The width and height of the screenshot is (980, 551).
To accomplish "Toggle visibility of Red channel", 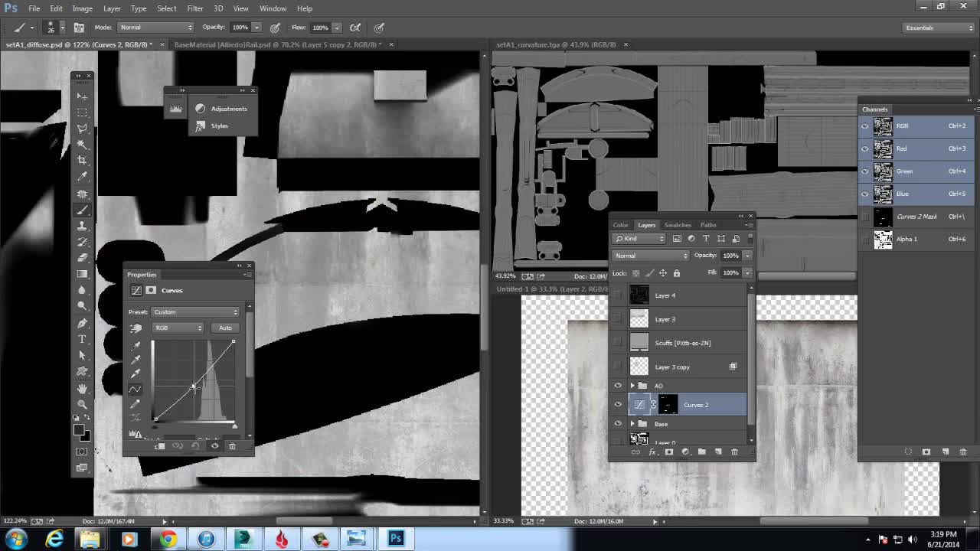I will pos(865,148).
